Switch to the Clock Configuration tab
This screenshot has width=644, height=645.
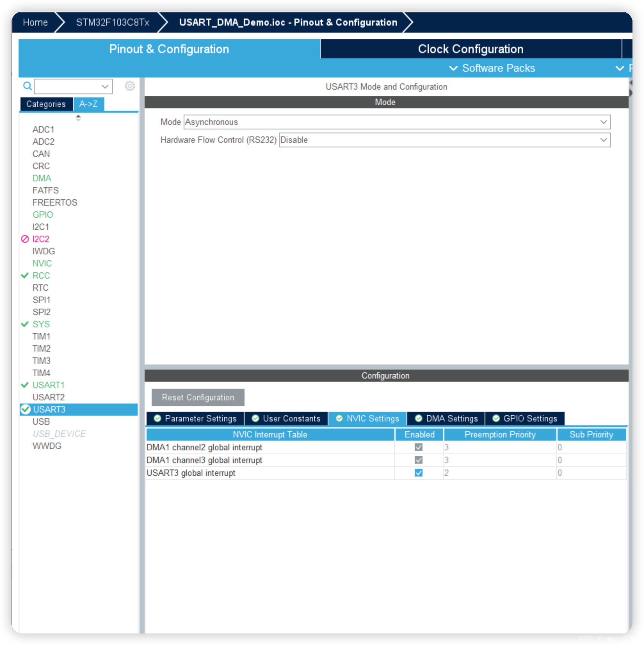click(471, 49)
